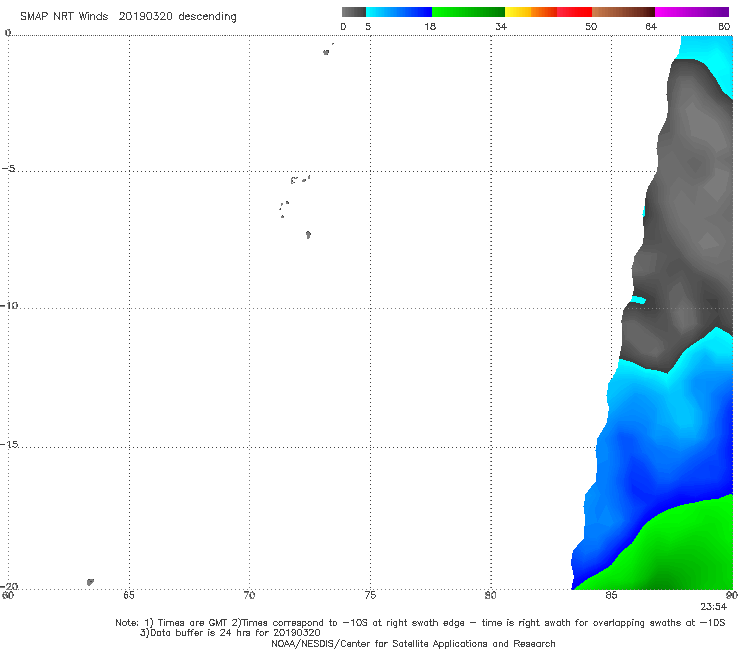Click the longitude axis label '85'
The image size is (740, 650).
pos(611,596)
